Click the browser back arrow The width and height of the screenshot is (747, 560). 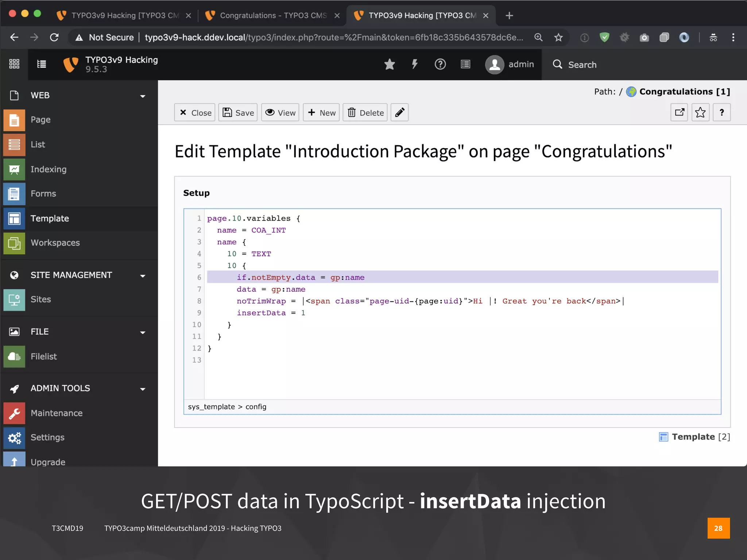[x=14, y=37]
